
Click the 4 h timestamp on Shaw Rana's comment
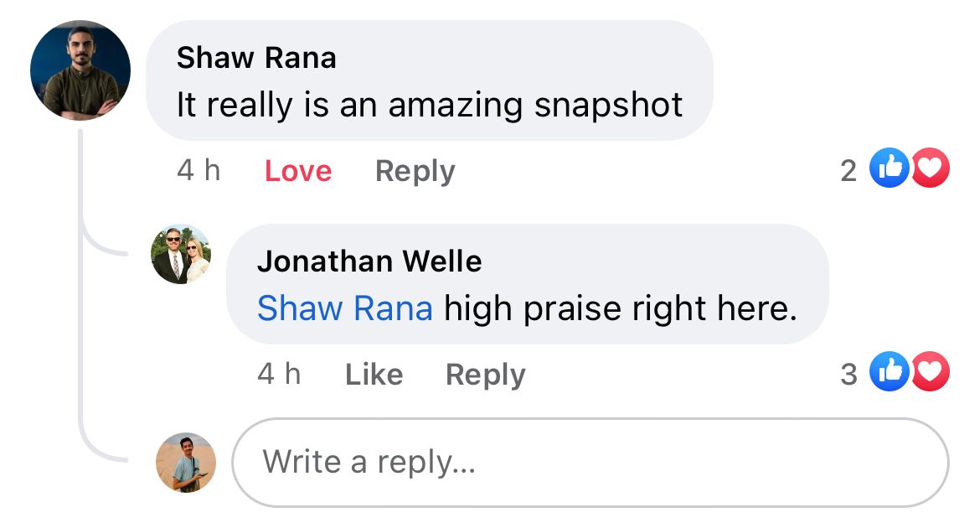[199, 171]
